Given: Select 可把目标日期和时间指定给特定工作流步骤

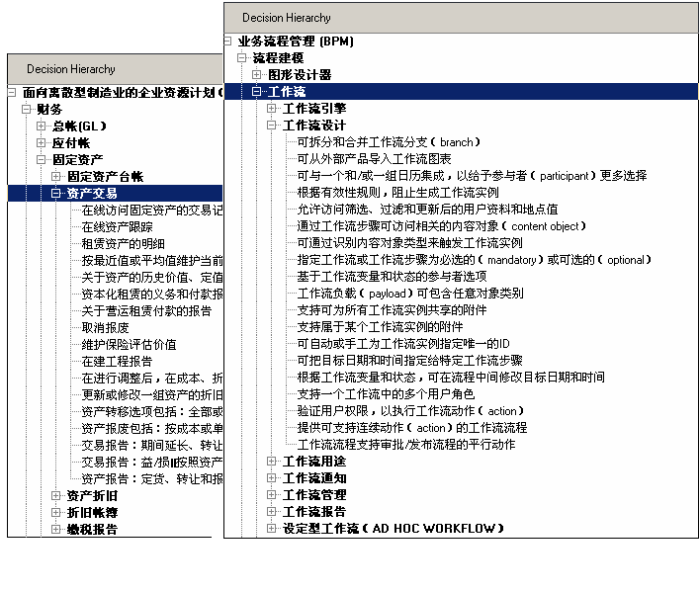Looking at the screenshot, I should point(410,361).
